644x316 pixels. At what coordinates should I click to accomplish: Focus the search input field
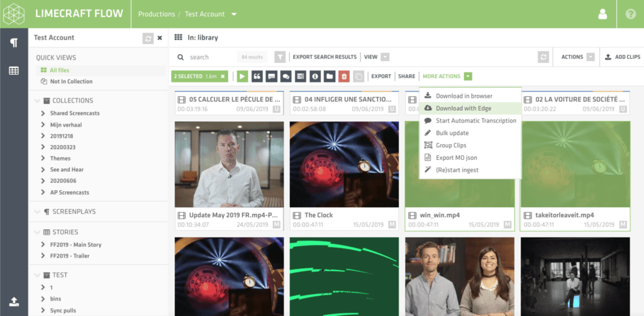point(211,57)
